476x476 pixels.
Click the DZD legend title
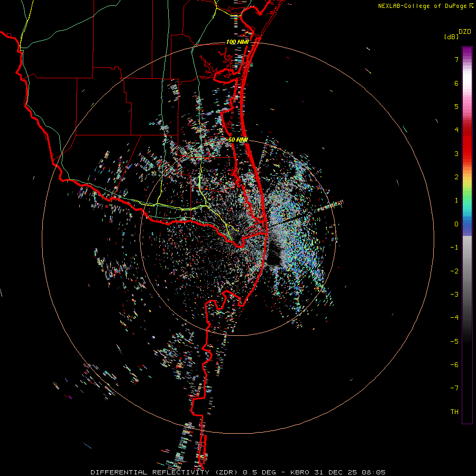pos(465,32)
